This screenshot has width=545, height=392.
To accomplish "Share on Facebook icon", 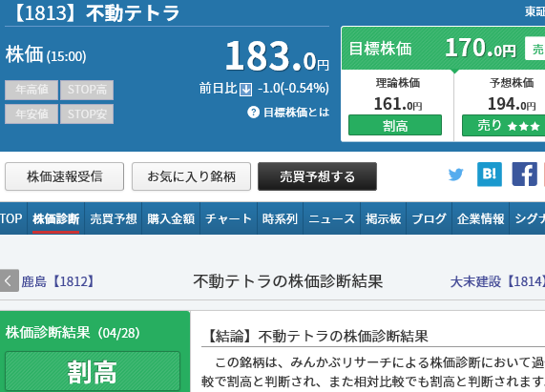I will point(525,175).
